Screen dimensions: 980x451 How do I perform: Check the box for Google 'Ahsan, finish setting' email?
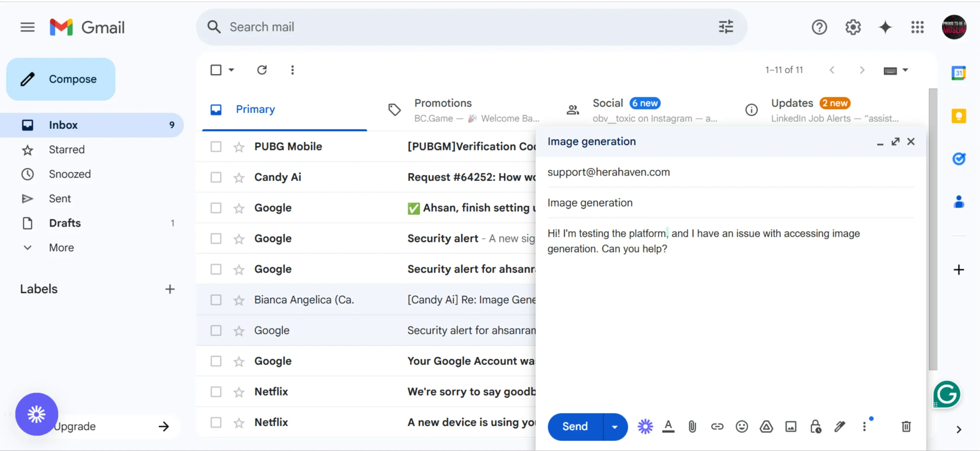(216, 208)
